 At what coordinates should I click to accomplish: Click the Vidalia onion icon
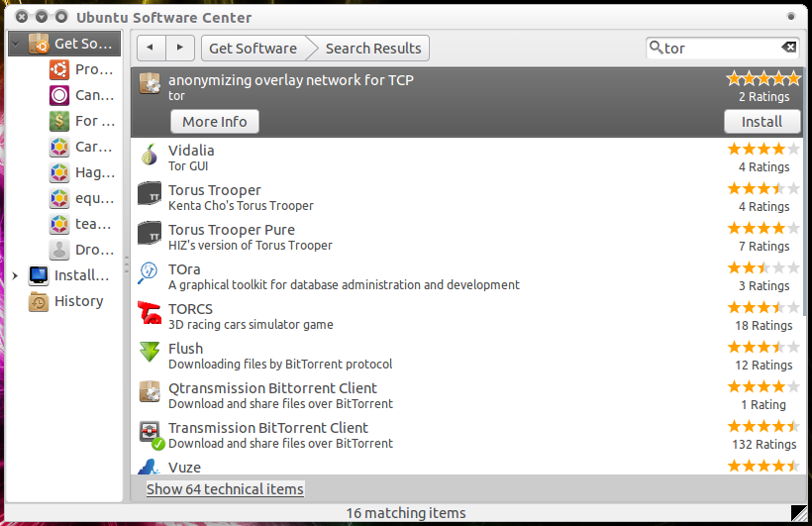pyautogui.click(x=150, y=155)
